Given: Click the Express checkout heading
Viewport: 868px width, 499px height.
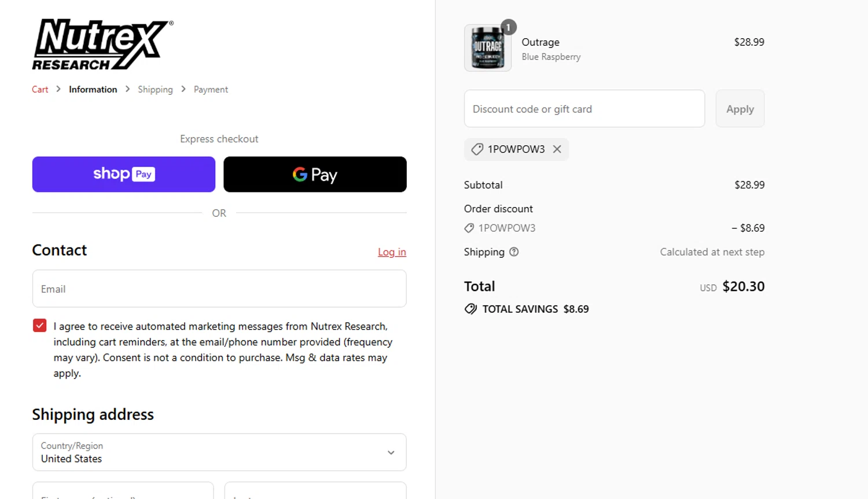Looking at the screenshot, I should pos(219,139).
